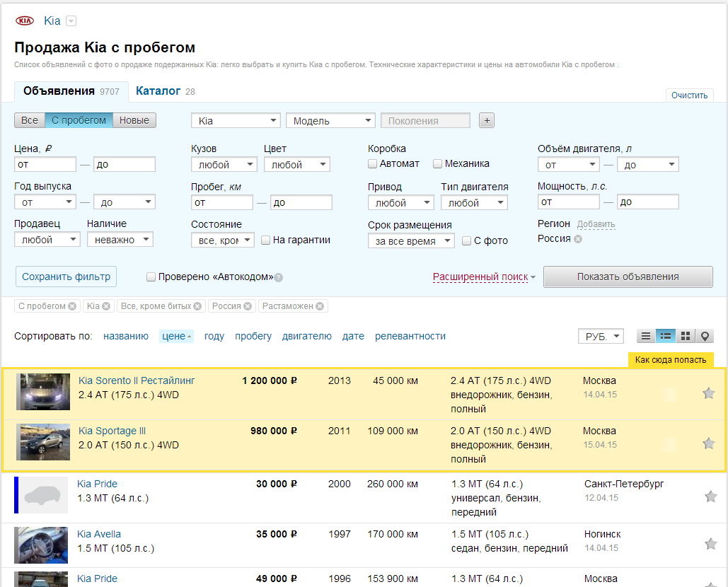Open Kia Sorento II thumbnail photo
This screenshot has height=587, width=728.
click(43, 392)
